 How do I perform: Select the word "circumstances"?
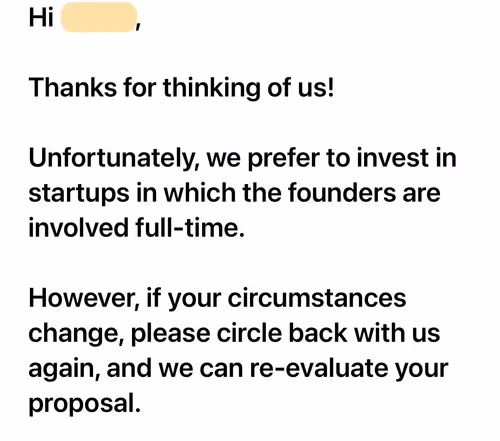pyautogui.click(x=317, y=298)
